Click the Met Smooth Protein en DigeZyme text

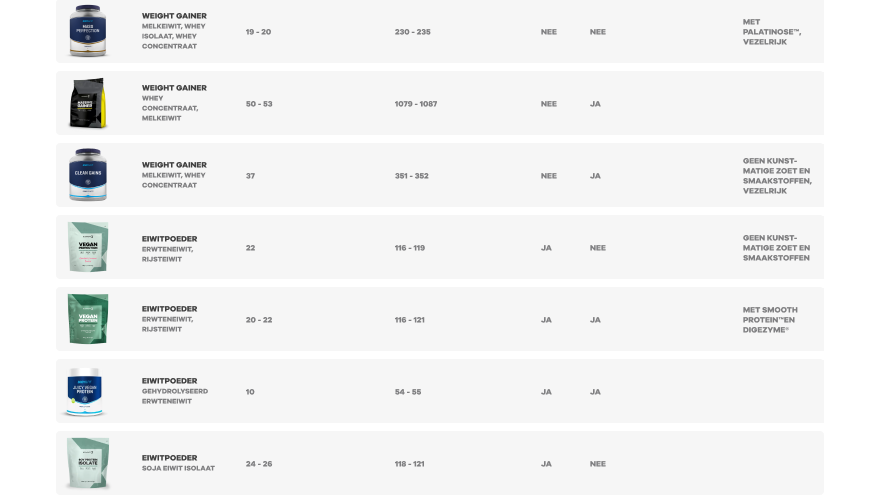771,320
